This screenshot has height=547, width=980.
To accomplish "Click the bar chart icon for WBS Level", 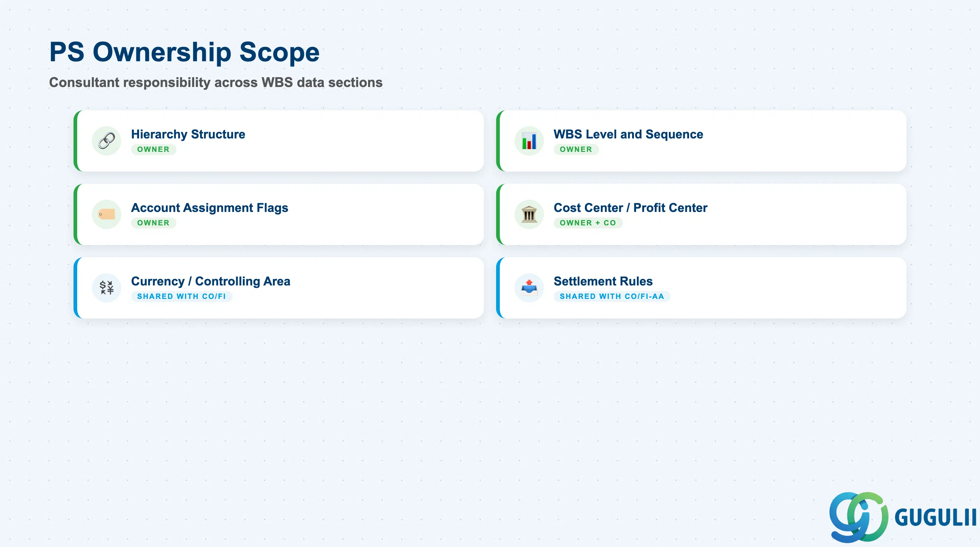I will click(x=529, y=141).
